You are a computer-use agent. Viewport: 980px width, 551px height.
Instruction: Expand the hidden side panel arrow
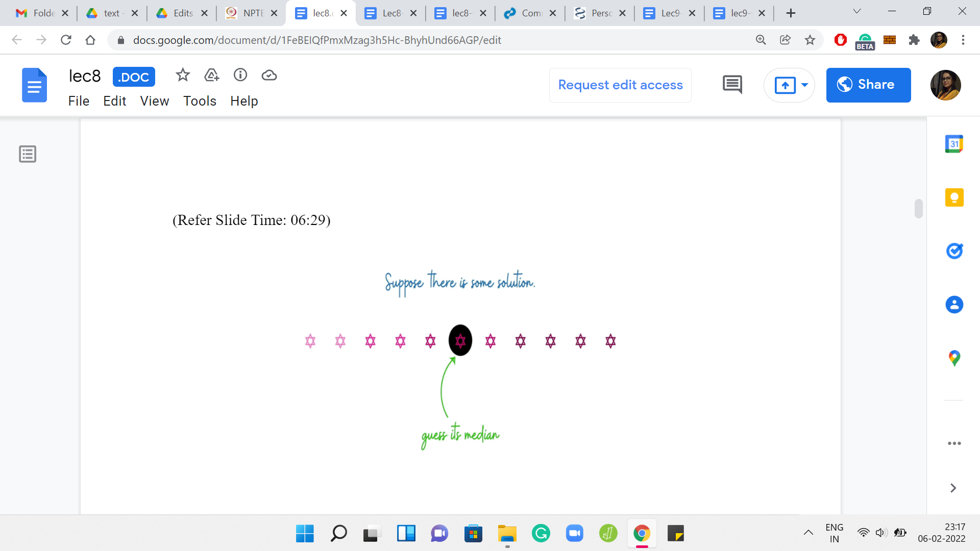(953, 488)
